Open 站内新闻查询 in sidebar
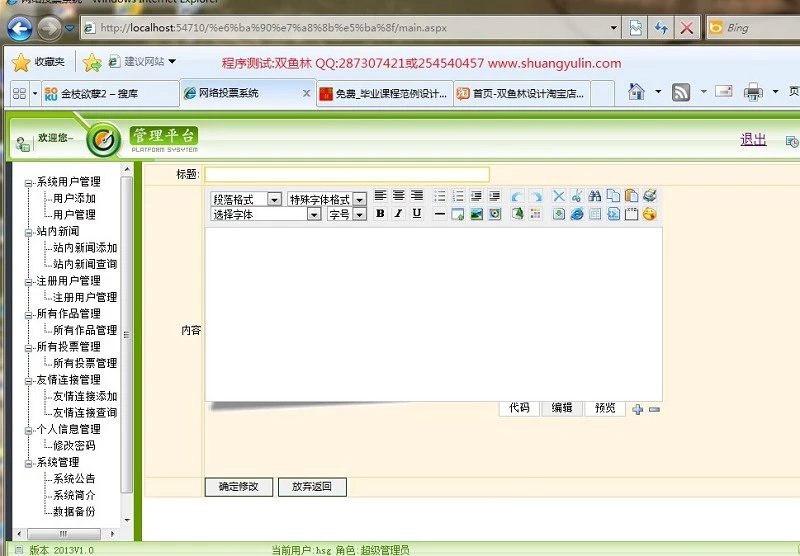The width and height of the screenshot is (800, 556). [x=85, y=264]
